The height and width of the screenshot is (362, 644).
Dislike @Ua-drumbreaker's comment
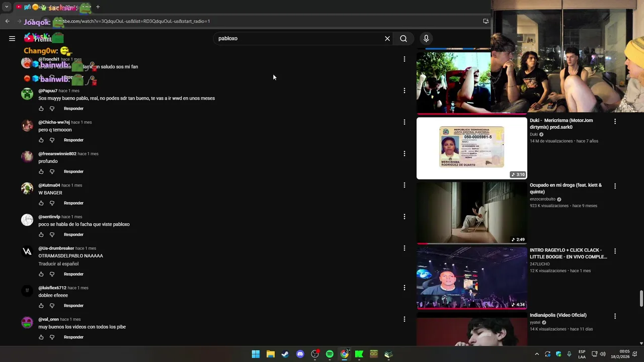[x=52, y=274]
